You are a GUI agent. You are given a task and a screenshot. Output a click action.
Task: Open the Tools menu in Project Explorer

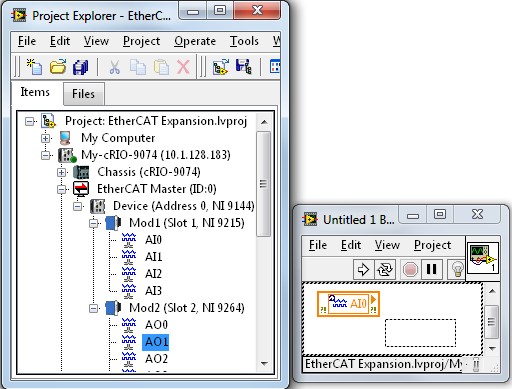tap(244, 41)
